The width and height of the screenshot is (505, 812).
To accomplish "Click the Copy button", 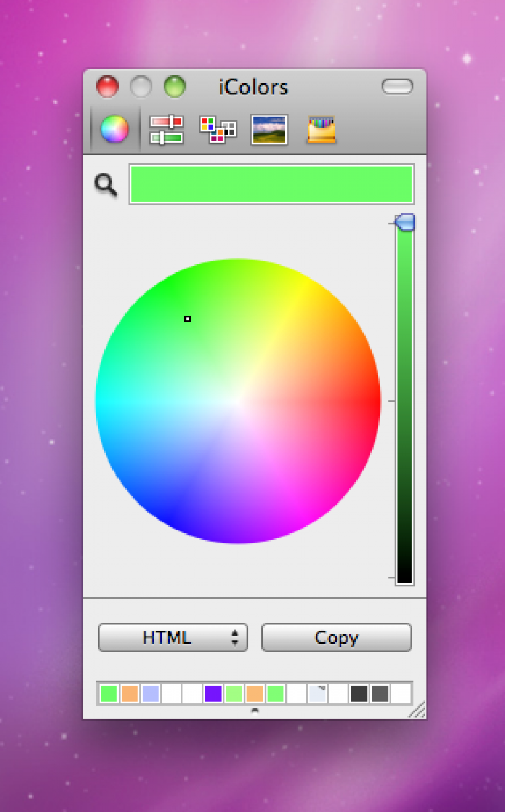I will 336,638.
